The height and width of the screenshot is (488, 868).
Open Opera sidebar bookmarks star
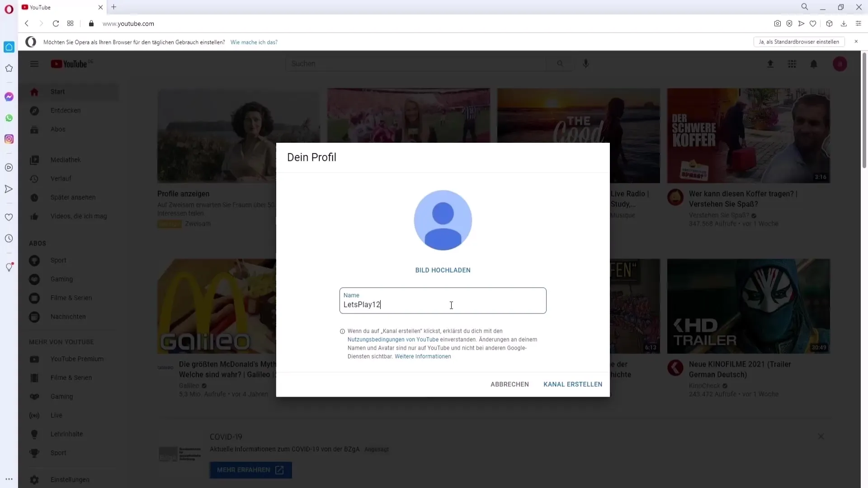pyautogui.click(x=9, y=68)
